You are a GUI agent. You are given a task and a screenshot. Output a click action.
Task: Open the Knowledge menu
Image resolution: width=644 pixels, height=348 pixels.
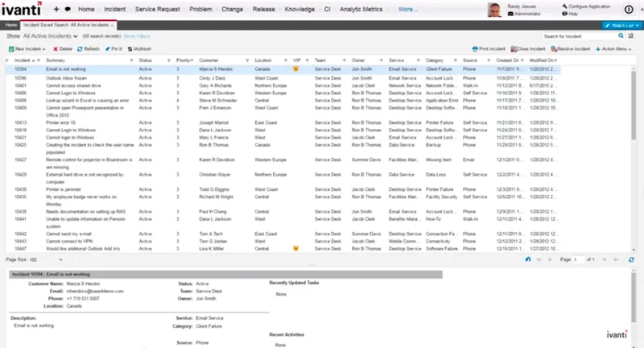pos(299,9)
